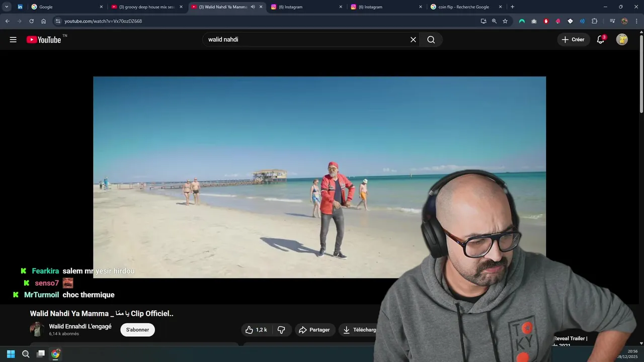Image resolution: width=644 pixels, height=362 pixels.
Task: Click the Télécharger download button
Action: pyautogui.click(x=359, y=330)
